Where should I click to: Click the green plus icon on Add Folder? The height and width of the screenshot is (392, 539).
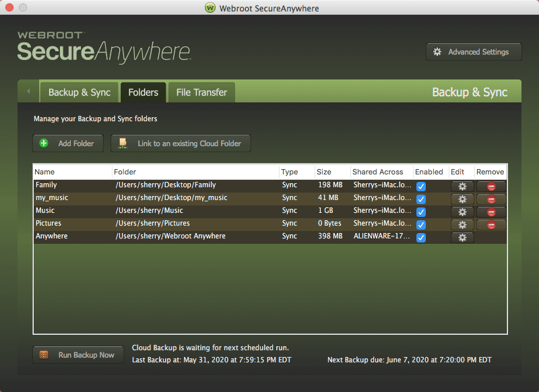click(x=44, y=143)
